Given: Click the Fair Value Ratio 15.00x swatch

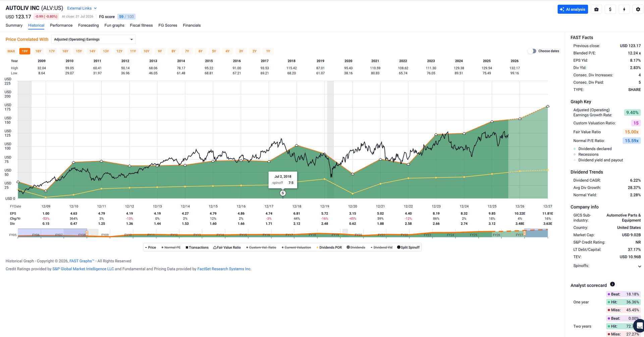Looking at the screenshot, I should [x=632, y=132].
